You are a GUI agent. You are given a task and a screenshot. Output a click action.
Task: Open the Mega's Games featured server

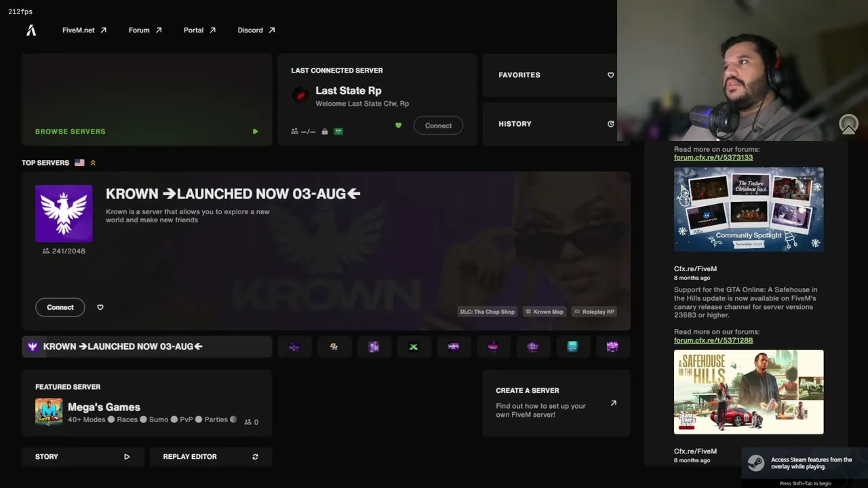[x=146, y=403]
